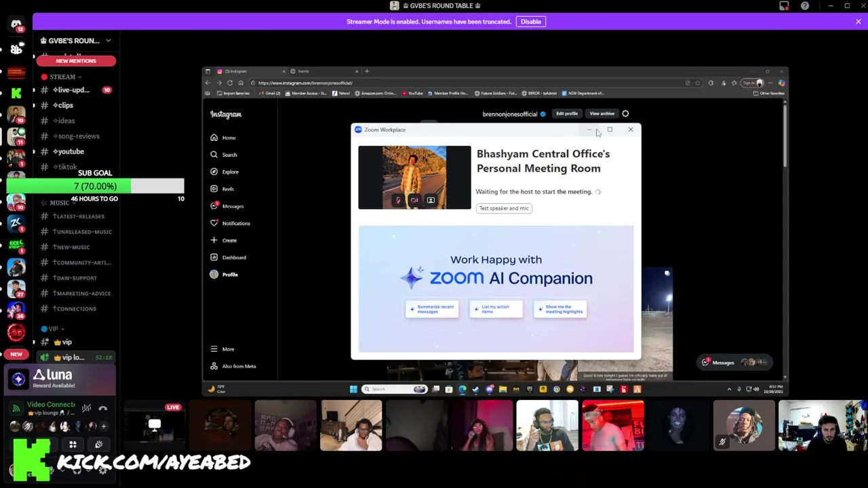
Task: Click Show me the meeting highlights
Action: pyautogui.click(x=560, y=309)
